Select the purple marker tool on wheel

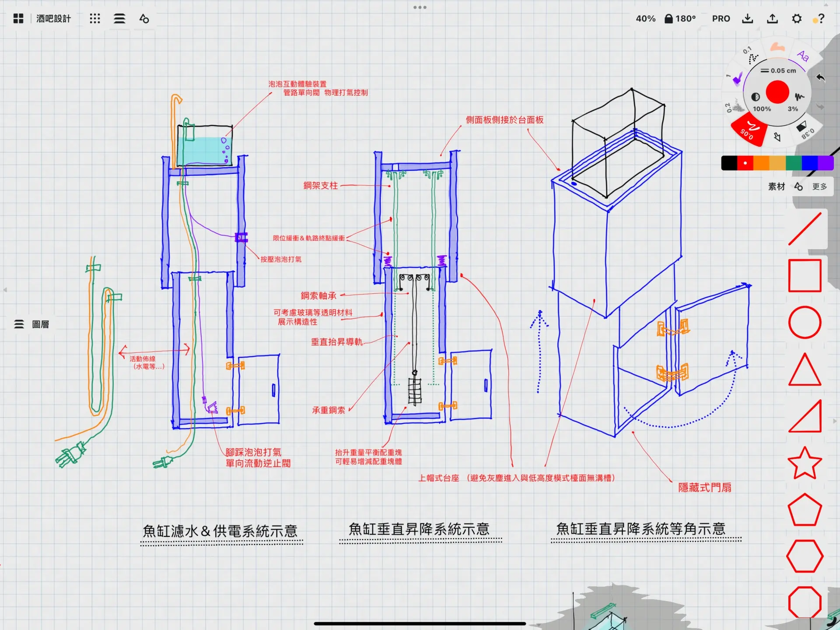pyautogui.click(x=737, y=78)
